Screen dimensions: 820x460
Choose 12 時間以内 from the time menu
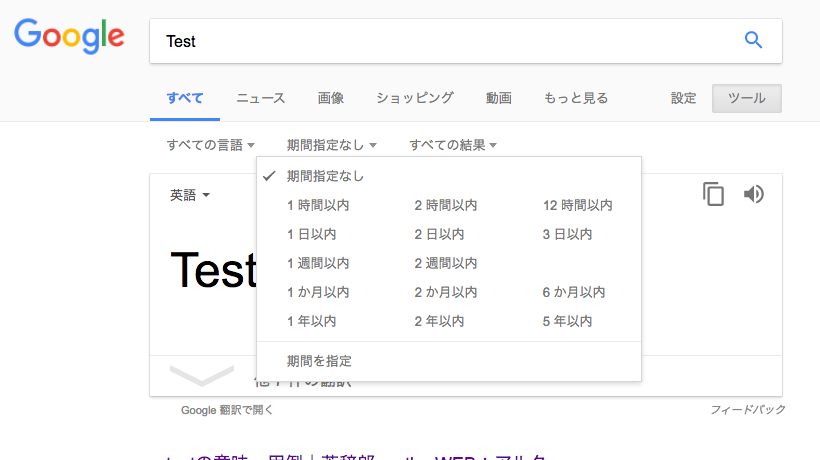coord(577,205)
